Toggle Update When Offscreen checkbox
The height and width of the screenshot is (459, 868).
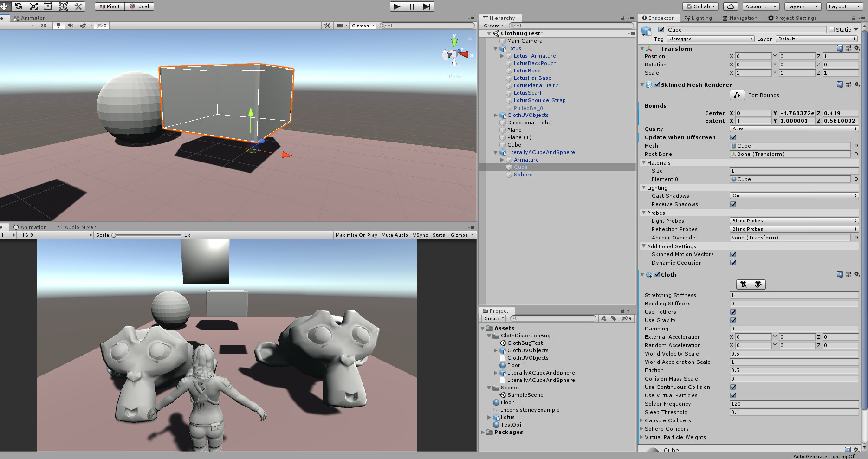[733, 137]
